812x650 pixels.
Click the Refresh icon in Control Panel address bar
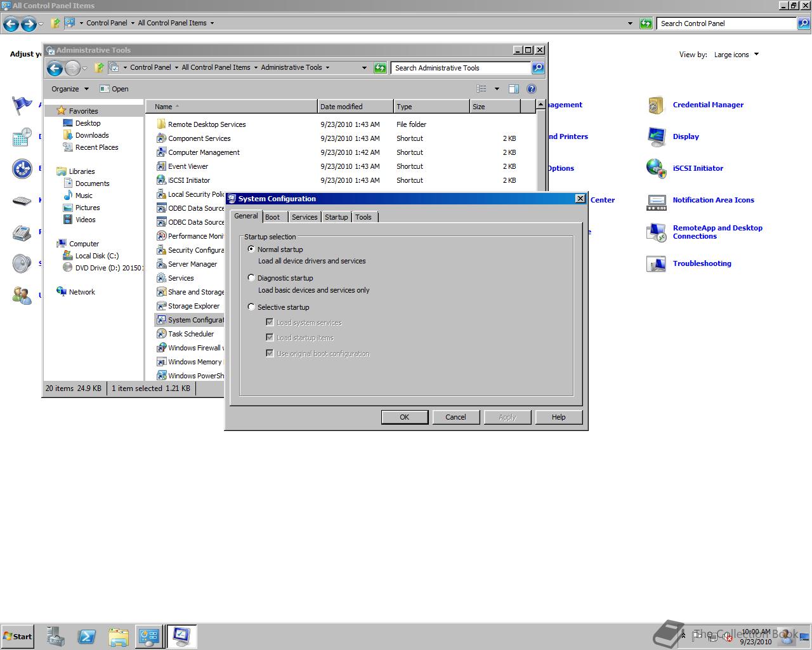point(646,23)
